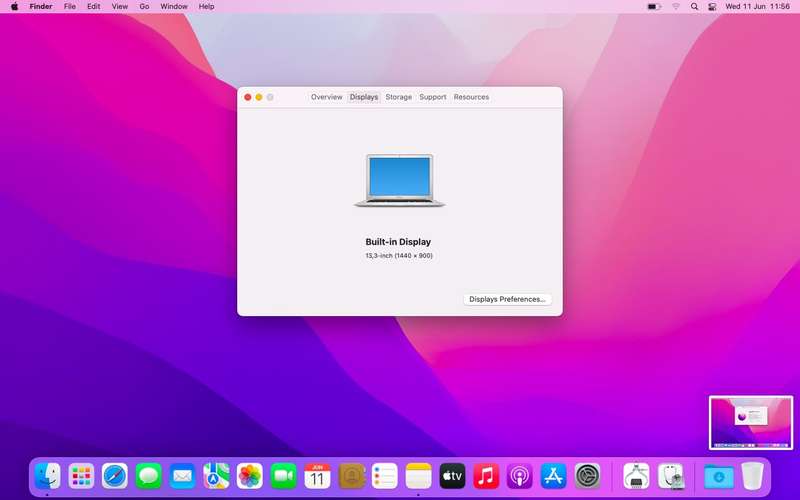Image resolution: width=800 pixels, height=500 pixels.
Task: Launch Maps from the Dock
Action: point(216,476)
